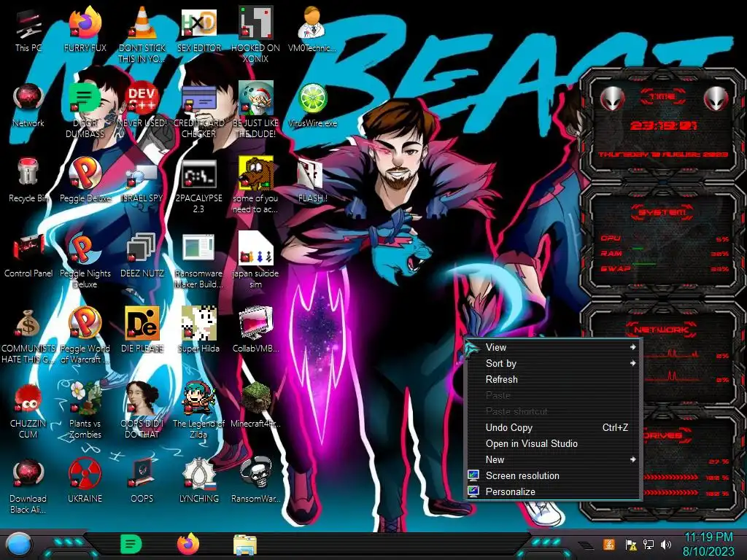Image resolution: width=747 pixels, height=560 pixels.
Task: Open the Recycle Bin
Action: (28, 180)
